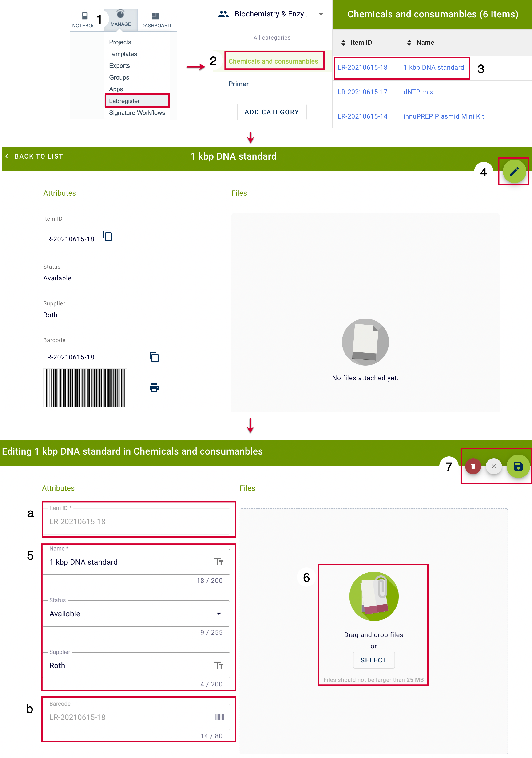Click the print barcode icon
The height and width of the screenshot is (758, 532).
(x=154, y=387)
